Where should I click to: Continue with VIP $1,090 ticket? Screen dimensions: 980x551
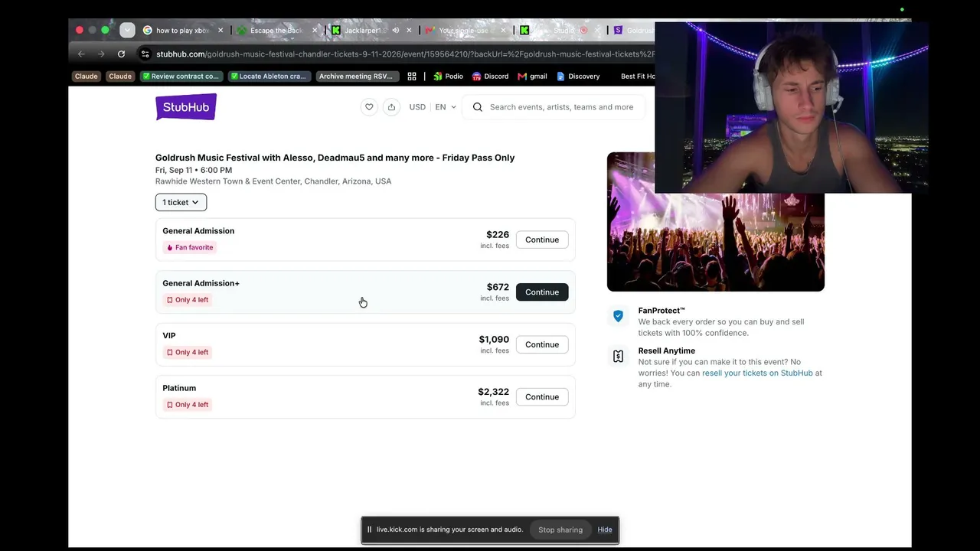542,344
